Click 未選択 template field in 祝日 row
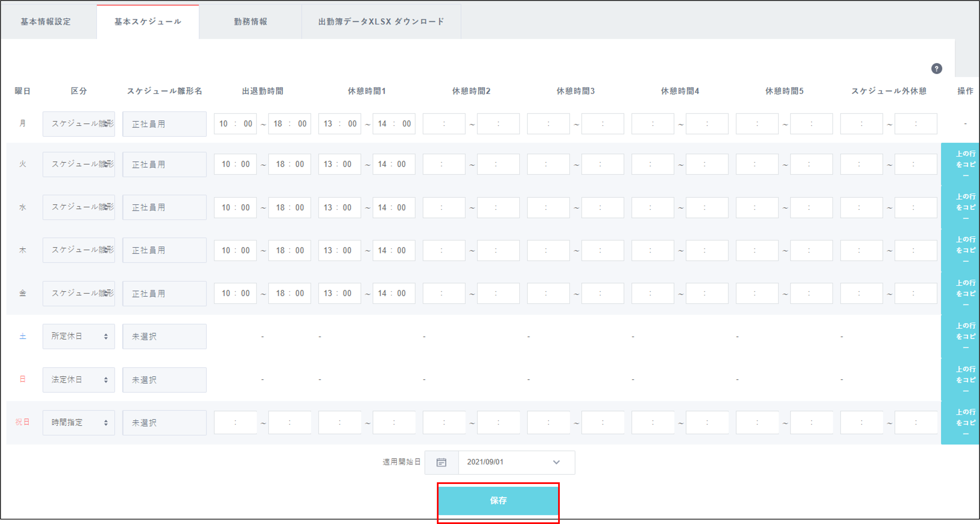Image resolution: width=980 pixels, height=524 pixels. (164, 422)
